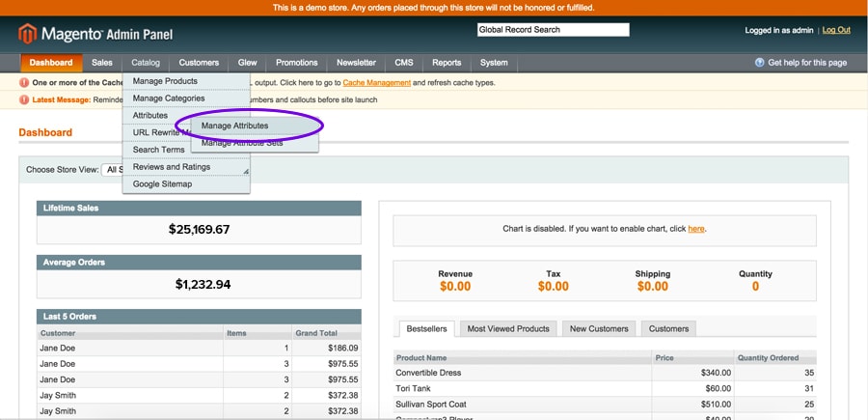Choose Manage Attributes in submenu
This screenshot has height=420, width=868.
tap(255, 126)
